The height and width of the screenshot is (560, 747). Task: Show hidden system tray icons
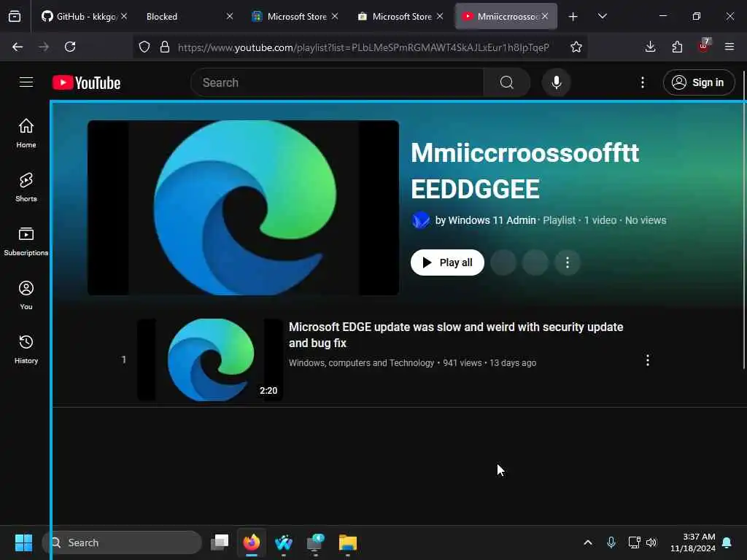pos(588,542)
